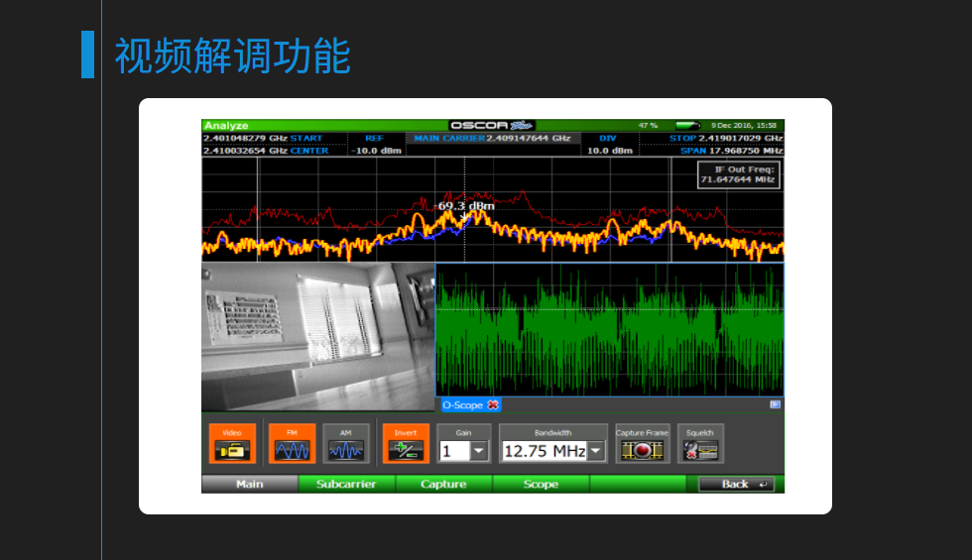Screen dimensions: 972x560
Task: Click the small blue icon right of O-Scope bar
Action: tap(775, 404)
